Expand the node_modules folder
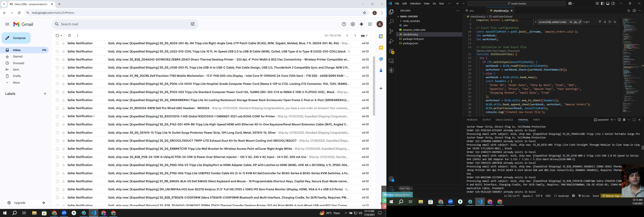 pyautogui.click(x=411, y=21)
